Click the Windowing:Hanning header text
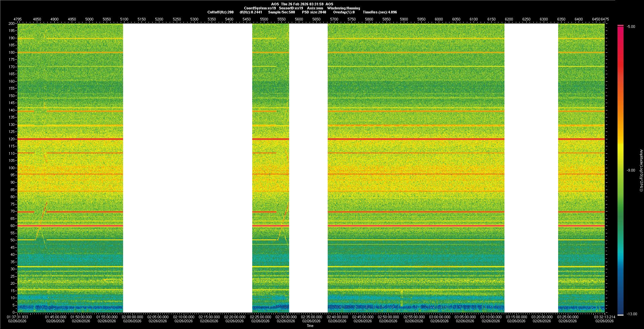The image size is (644, 329). click(x=343, y=8)
